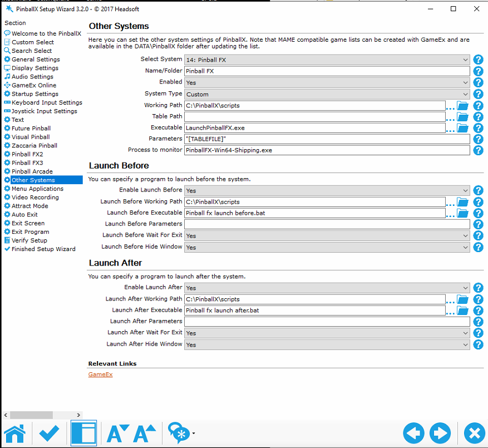Screen dimensions: 488x448
Task: Toggle the section panel layout icon
Action: (83, 433)
